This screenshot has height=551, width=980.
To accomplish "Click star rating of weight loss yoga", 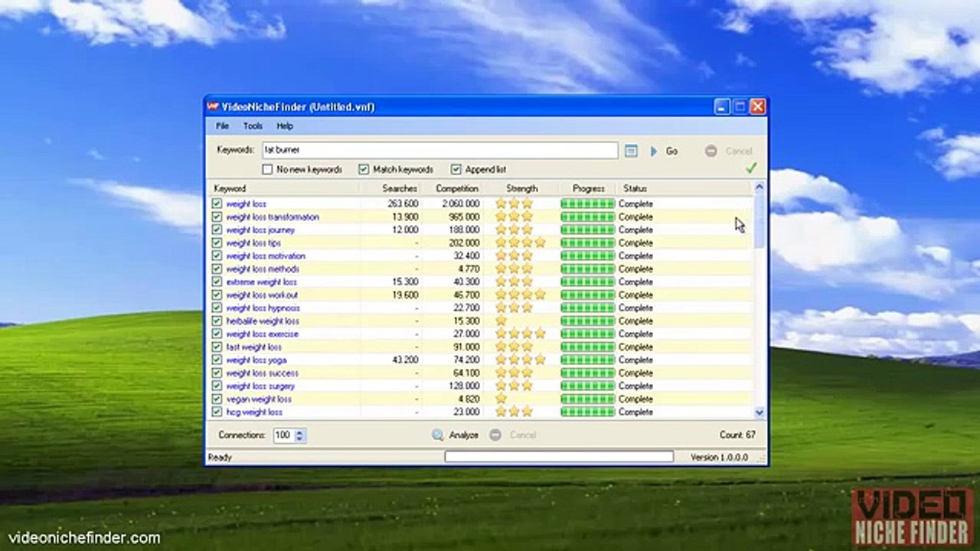I will click(521, 360).
